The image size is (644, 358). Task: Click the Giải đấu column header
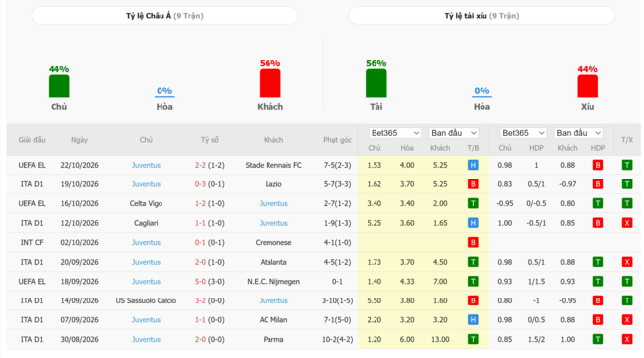coord(32,140)
